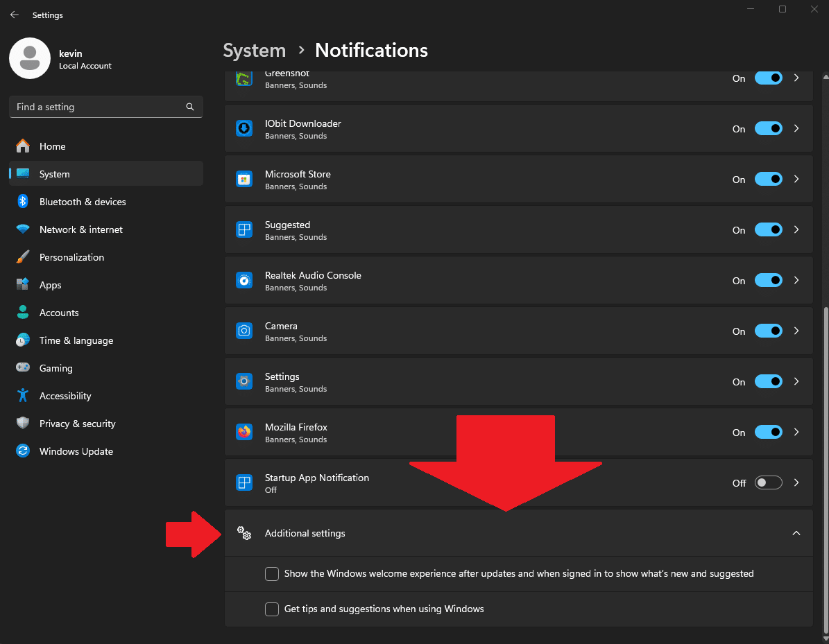The height and width of the screenshot is (644, 829).
Task: Open the kevin Local Account profile
Action: [x=60, y=59]
